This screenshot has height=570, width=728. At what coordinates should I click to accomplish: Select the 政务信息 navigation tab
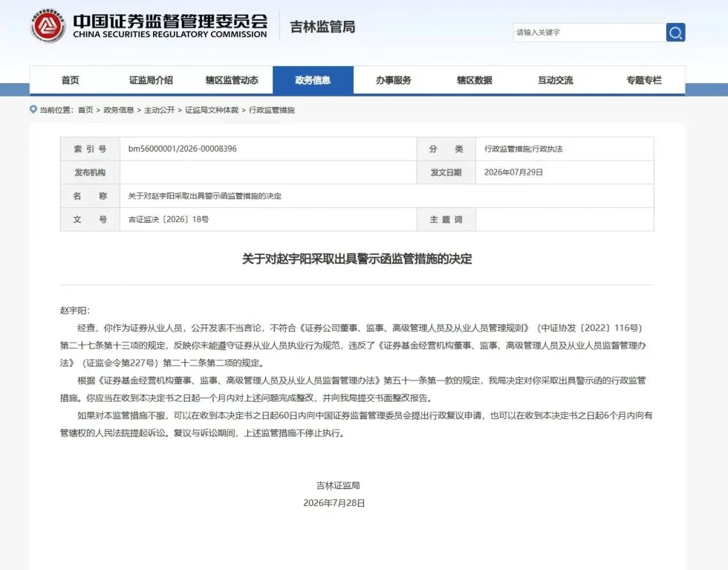point(313,80)
